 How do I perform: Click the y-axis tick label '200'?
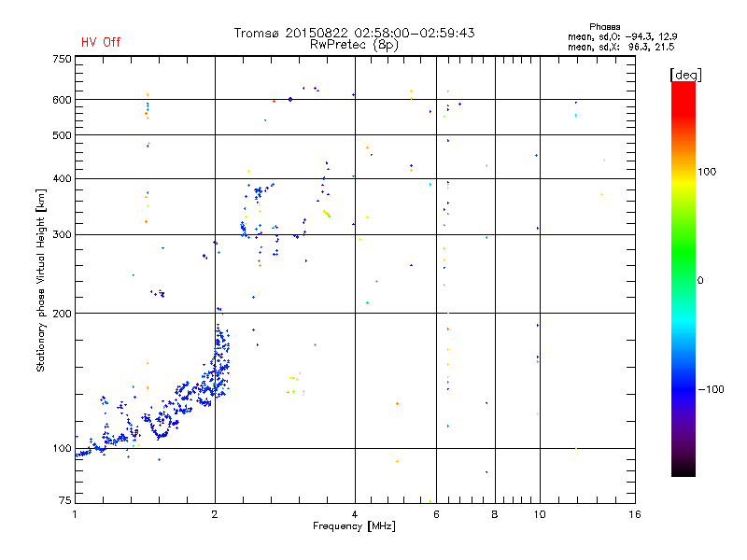tap(62, 314)
